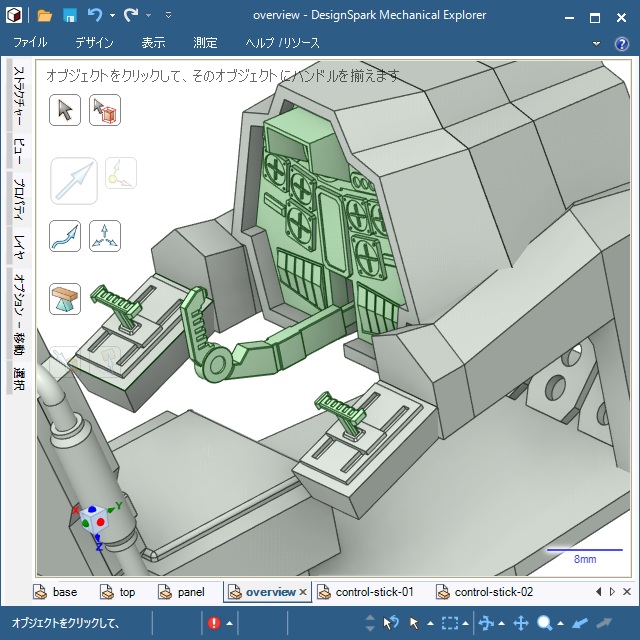This screenshot has height=640, width=640.
Task: Activate the Pan tool in status bar
Action: 520,623
